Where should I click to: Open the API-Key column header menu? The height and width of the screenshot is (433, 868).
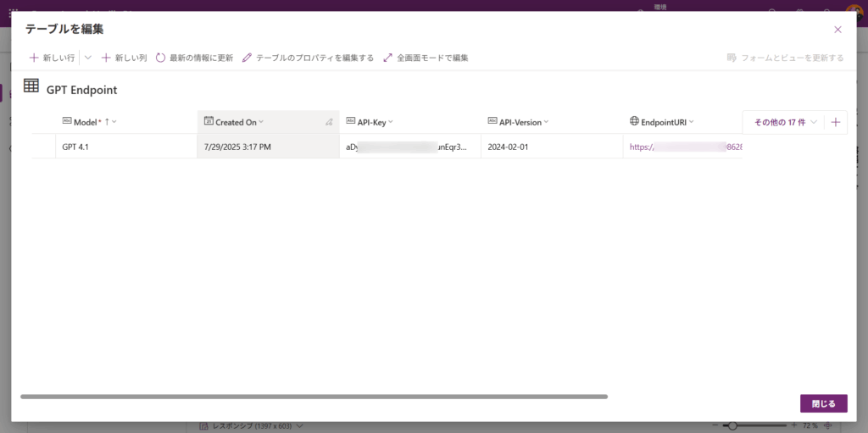(x=390, y=122)
